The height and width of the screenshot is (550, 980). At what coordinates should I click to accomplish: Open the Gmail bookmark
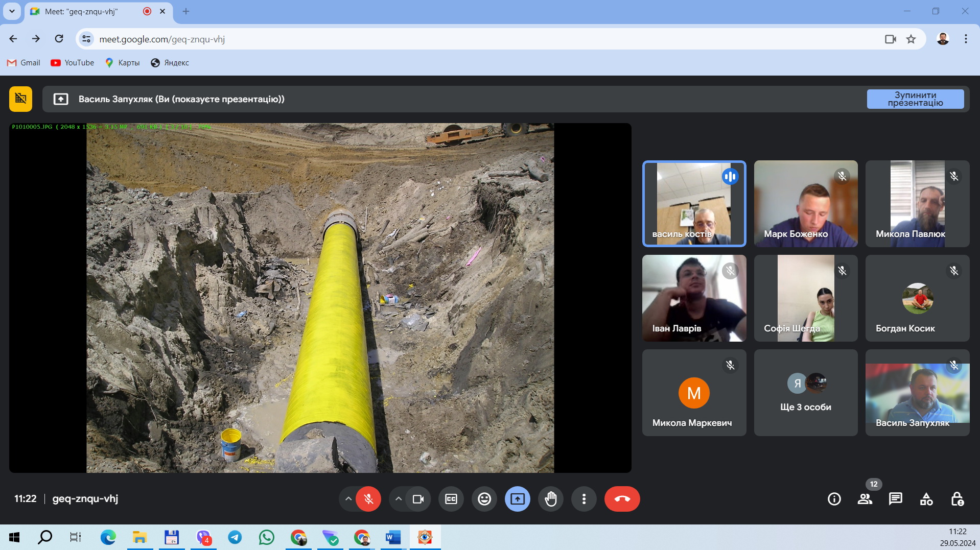point(24,63)
